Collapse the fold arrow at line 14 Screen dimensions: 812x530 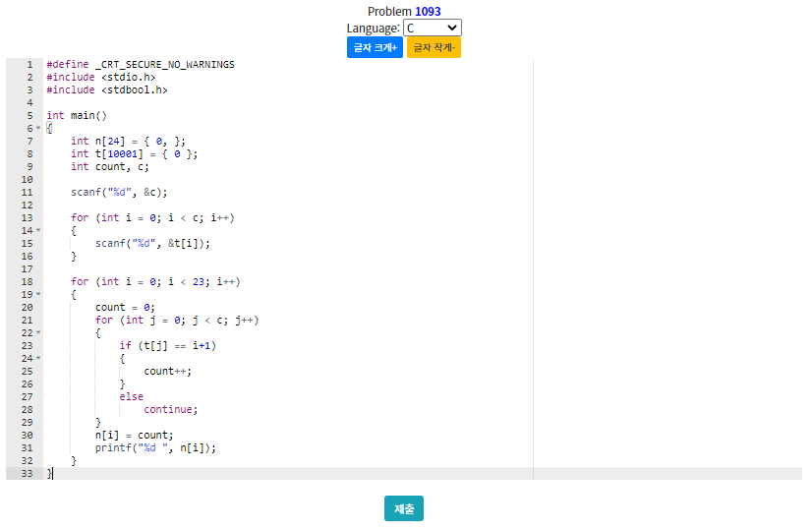[38, 230]
